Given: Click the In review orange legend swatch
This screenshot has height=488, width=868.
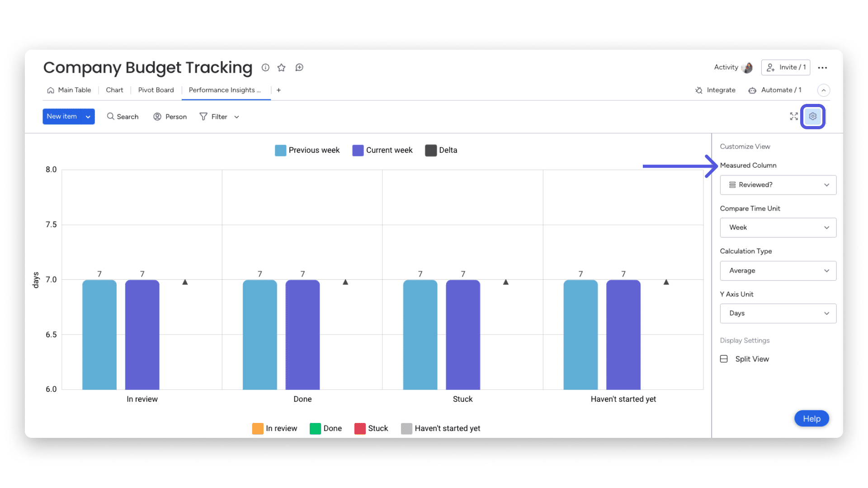Looking at the screenshot, I should click(x=258, y=428).
